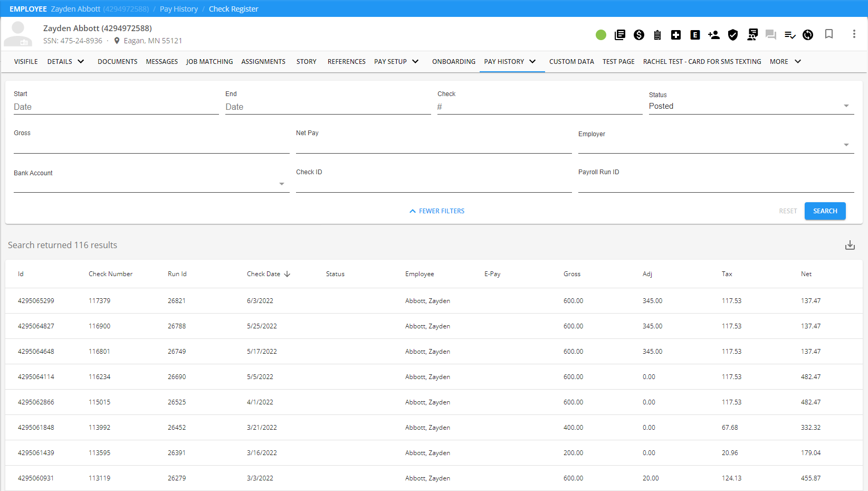Expand the More tab dropdown
The width and height of the screenshot is (868, 491).
coord(785,62)
